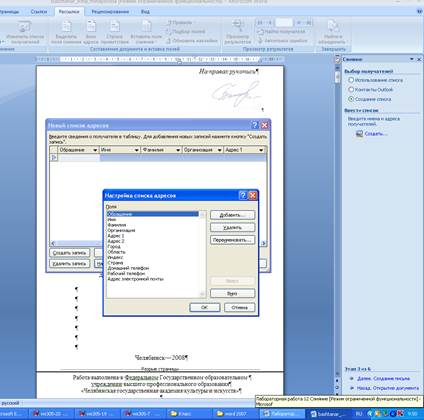
Task: Switch to the Ссылки ribbon tab
Action: [x=39, y=12]
